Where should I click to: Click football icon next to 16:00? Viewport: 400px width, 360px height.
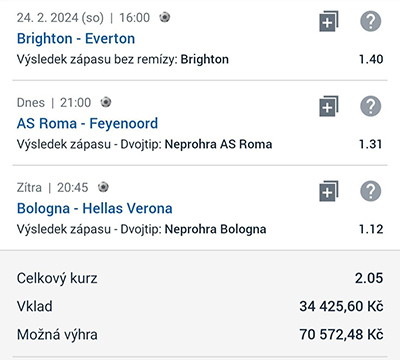tap(164, 17)
